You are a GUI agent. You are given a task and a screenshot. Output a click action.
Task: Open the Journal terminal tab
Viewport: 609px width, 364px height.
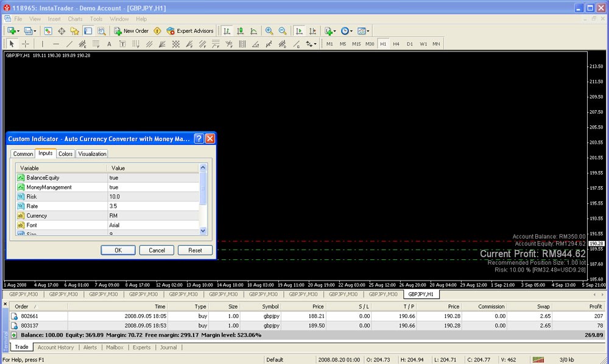(168, 348)
